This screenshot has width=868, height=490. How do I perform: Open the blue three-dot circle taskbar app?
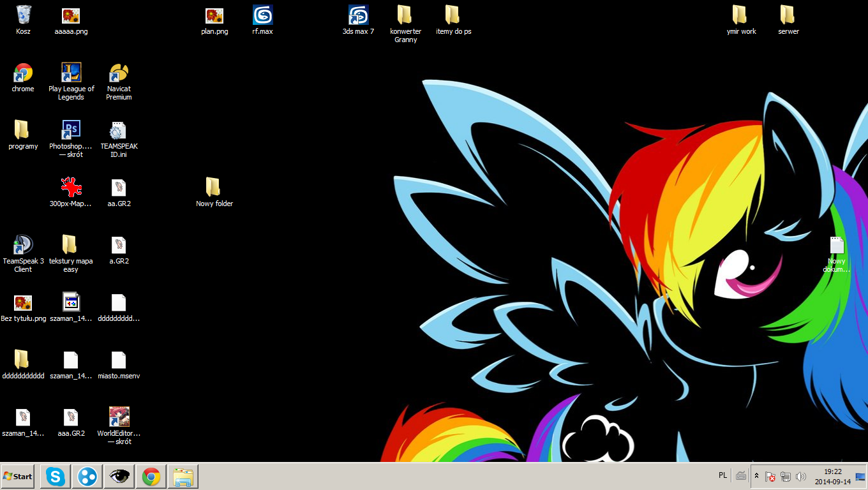click(87, 477)
